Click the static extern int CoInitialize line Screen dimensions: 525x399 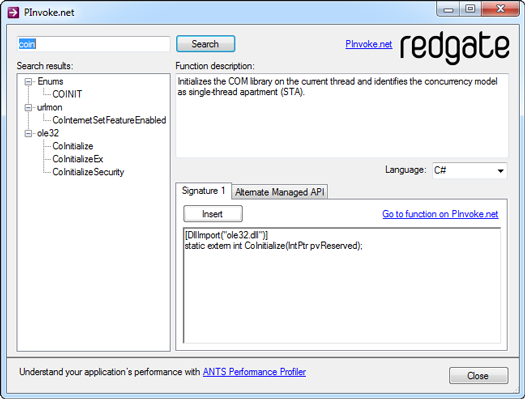coord(274,246)
